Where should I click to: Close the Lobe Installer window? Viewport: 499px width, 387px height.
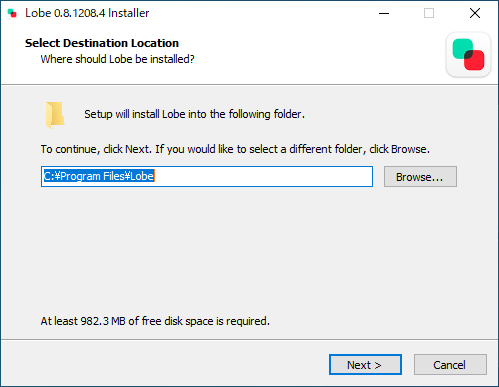tap(475, 13)
